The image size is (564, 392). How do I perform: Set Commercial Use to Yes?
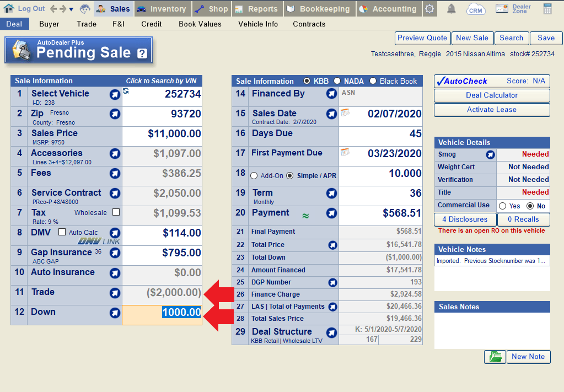502,206
